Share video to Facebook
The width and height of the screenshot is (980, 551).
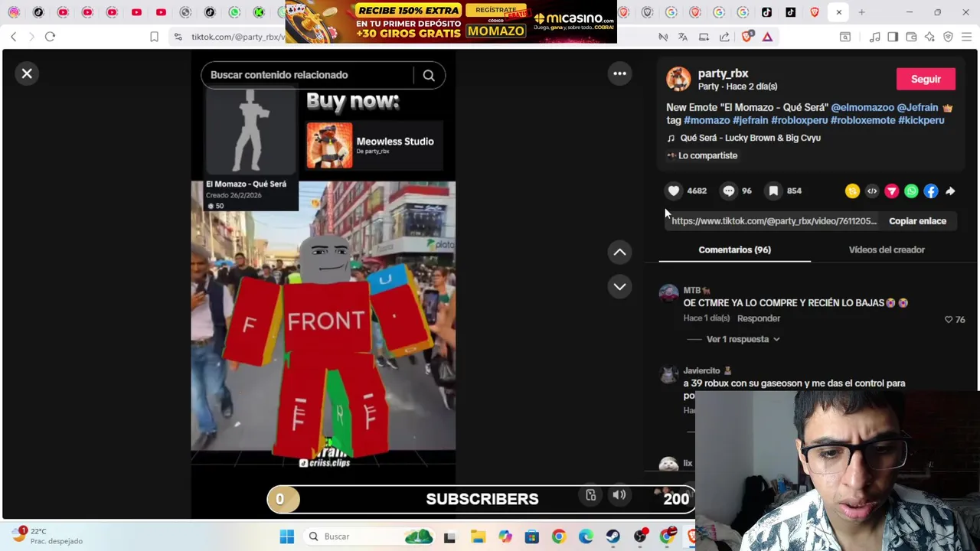point(931,191)
